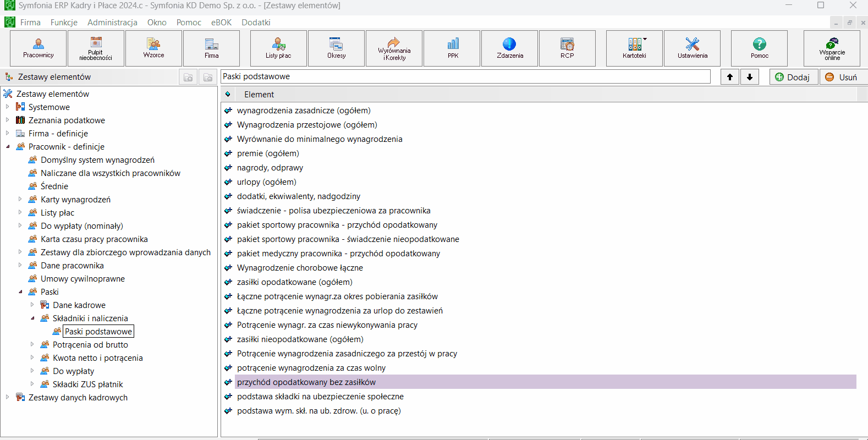The width and height of the screenshot is (868, 440).
Task: Expand the Listy płac tree node
Action: click(20, 212)
